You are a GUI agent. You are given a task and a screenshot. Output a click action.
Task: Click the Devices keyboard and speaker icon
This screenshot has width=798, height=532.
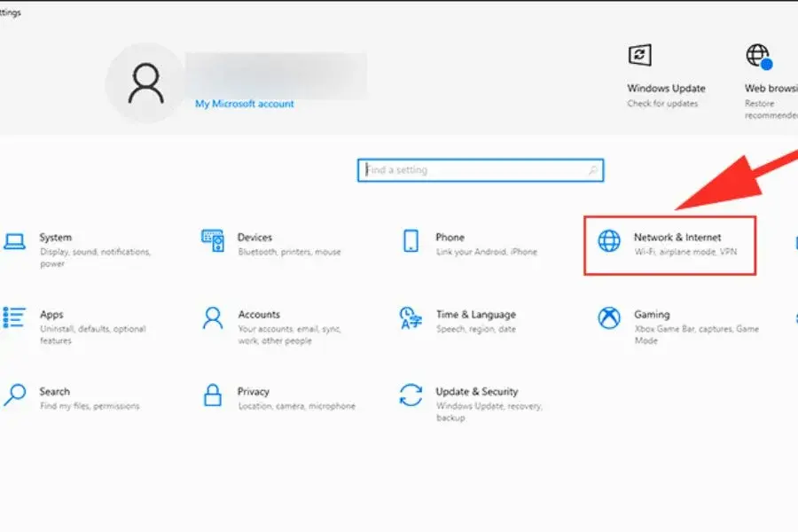coord(213,241)
